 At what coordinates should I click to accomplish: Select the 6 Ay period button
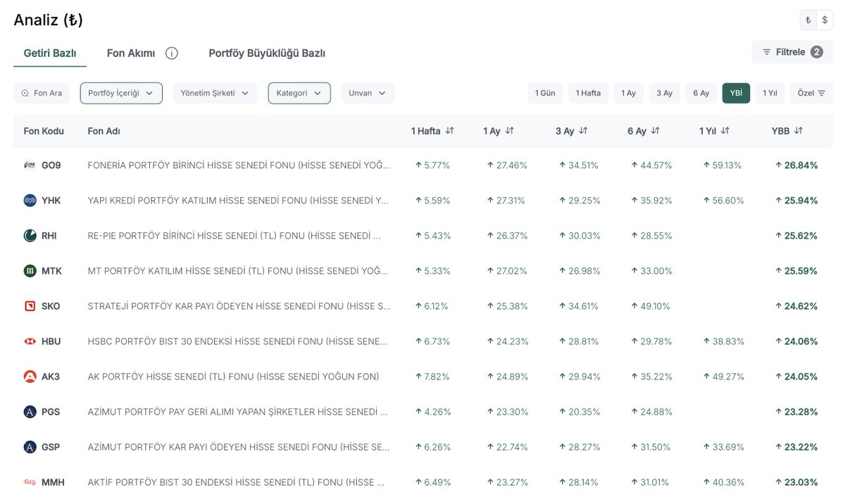pos(701,93)
